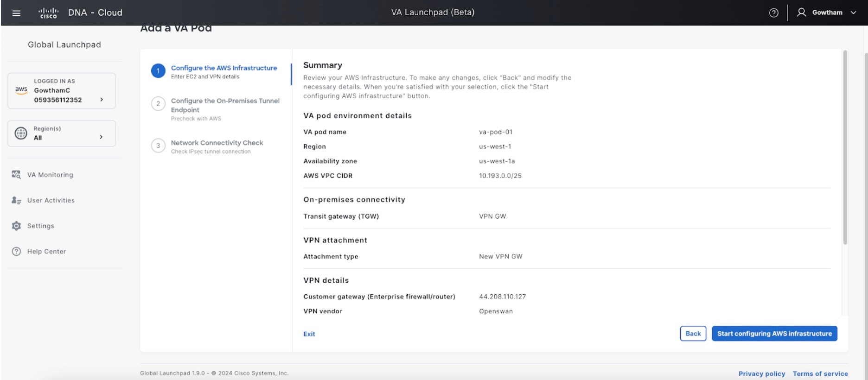Click the User Activities icon
This screenshot has height=380, width=868.
[x=16, y=200]
